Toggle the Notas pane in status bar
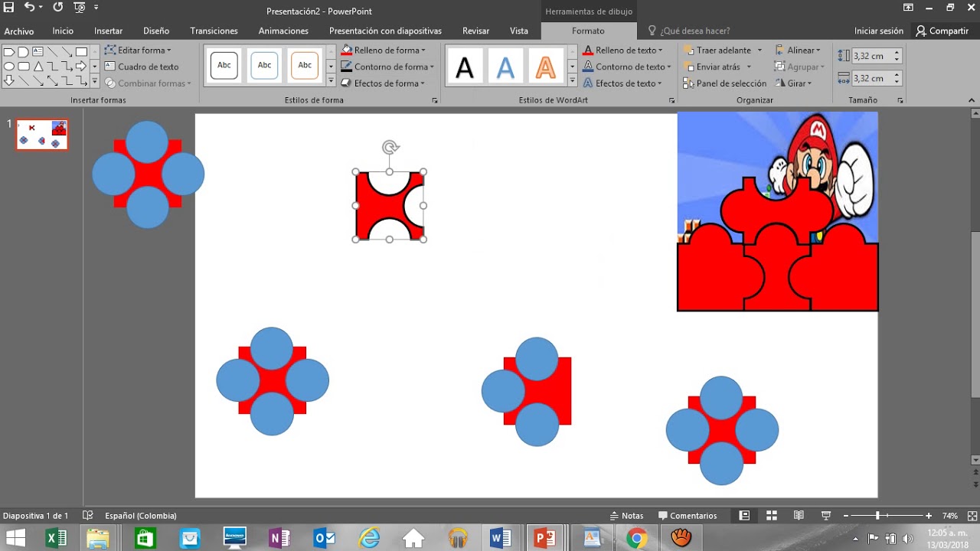This screenshot has width=980, height=551. click(627, 516)
